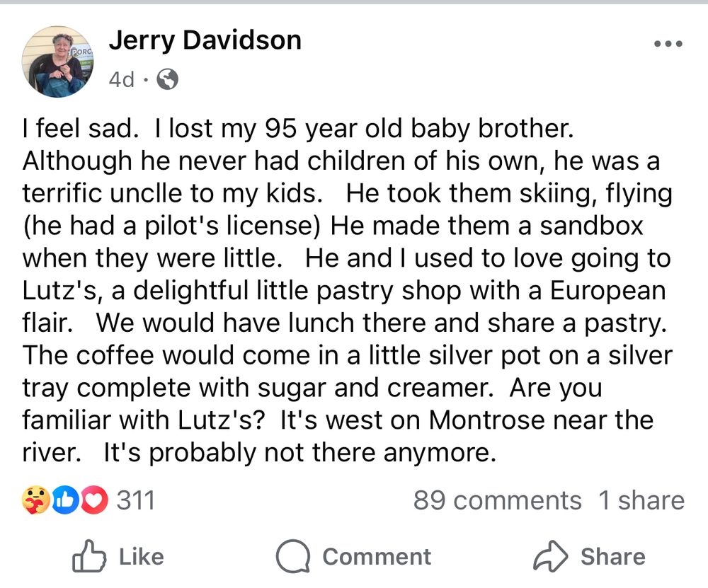This screenshot has width=708, height=588.
Task: Toggle your Like reaction on the post
Action: click(120, 556)
